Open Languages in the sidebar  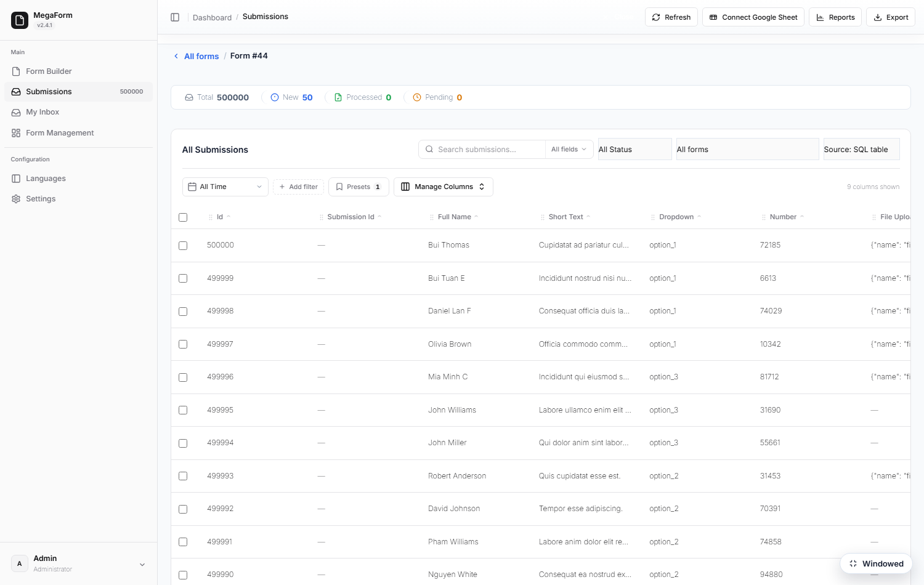(78, 179)
